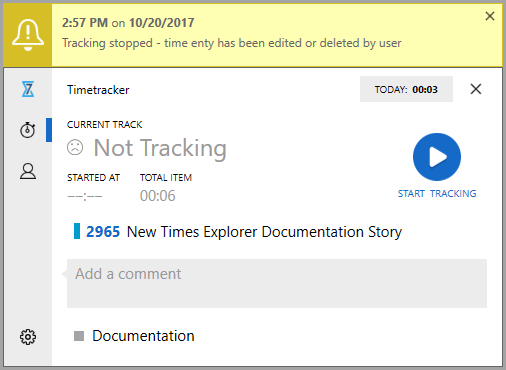
Task: Click the START TRACKING label
Action: click(437, 193)
